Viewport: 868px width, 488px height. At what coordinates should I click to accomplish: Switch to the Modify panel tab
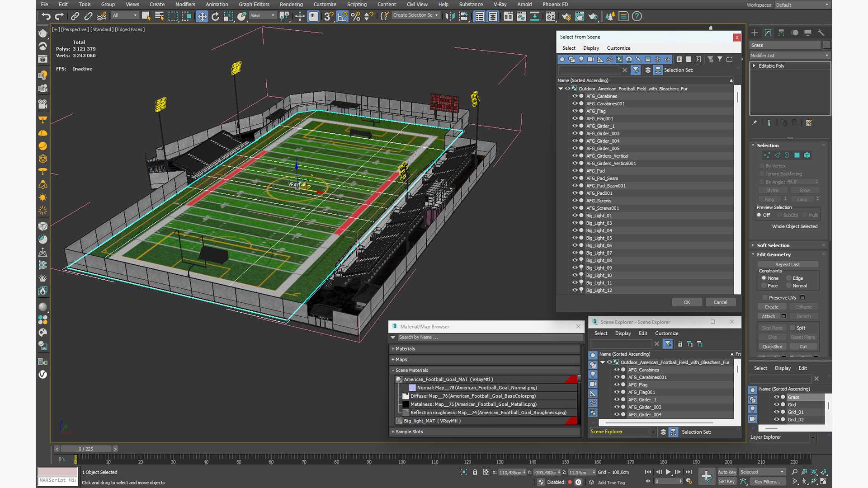[x=768, y=33]
